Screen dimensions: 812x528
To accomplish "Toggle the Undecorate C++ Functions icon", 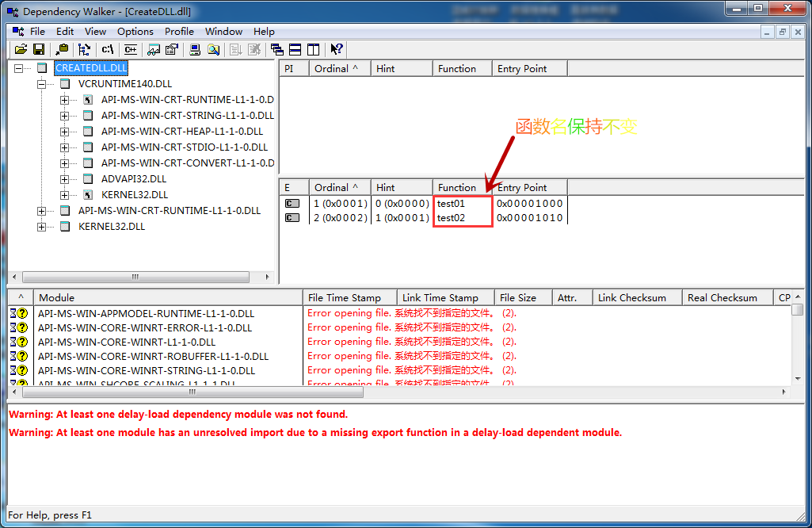I will [131, 49].
